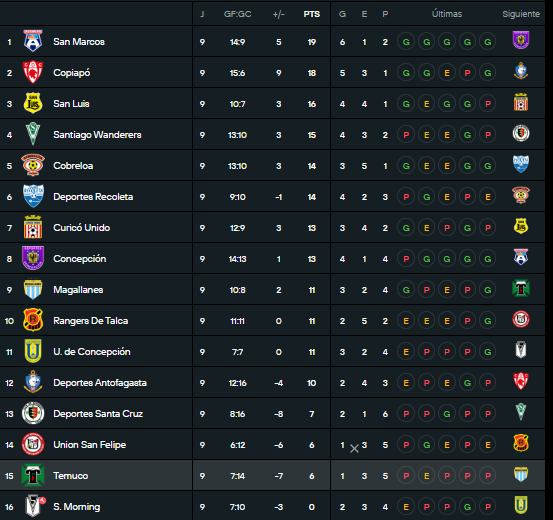The height and width of the screenshot is (520, 553).
Task: Click the GF:GC column header
Action: (x=237, y=14)
